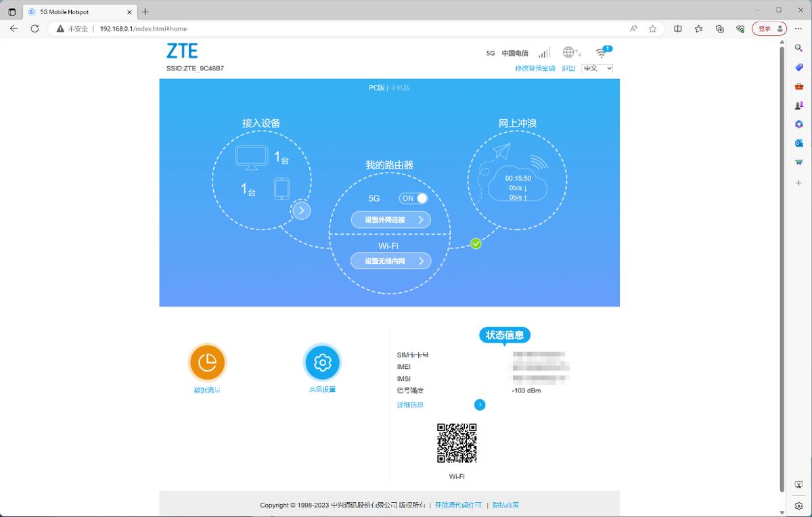
Task: Open the 高级设置 advanced settings gear
Action: 323,363
